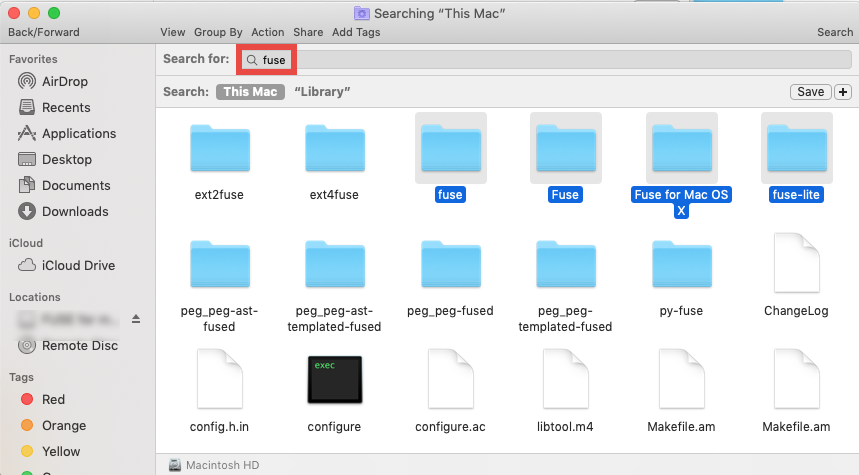Image resolution: width=859 pixels, height=475 pixels.
Task: Click the peg_peg-fused folder icon
Action: point(450,264)
